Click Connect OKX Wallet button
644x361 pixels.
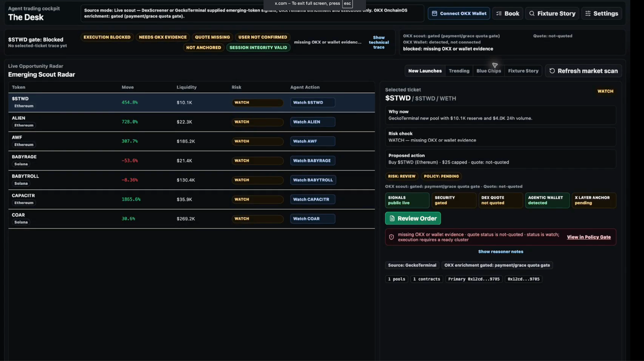(x=459, y=14)
